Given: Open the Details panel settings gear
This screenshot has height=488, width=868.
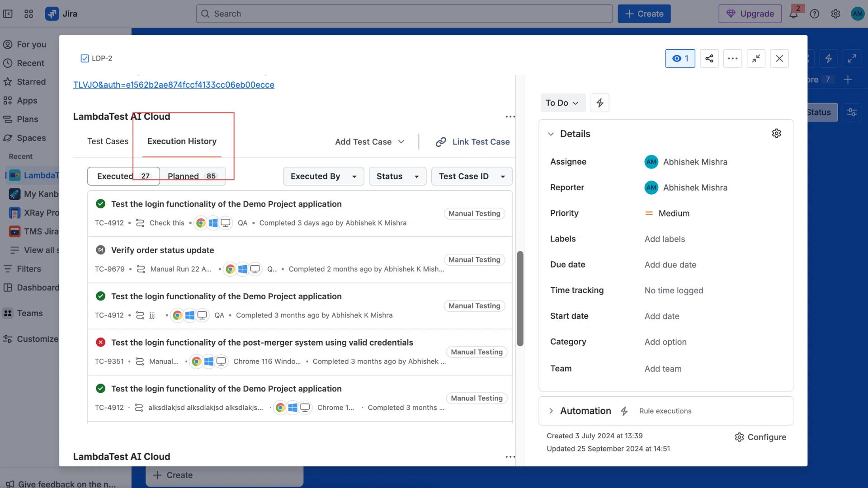Looking at the screenshot, I should point(776,133).
